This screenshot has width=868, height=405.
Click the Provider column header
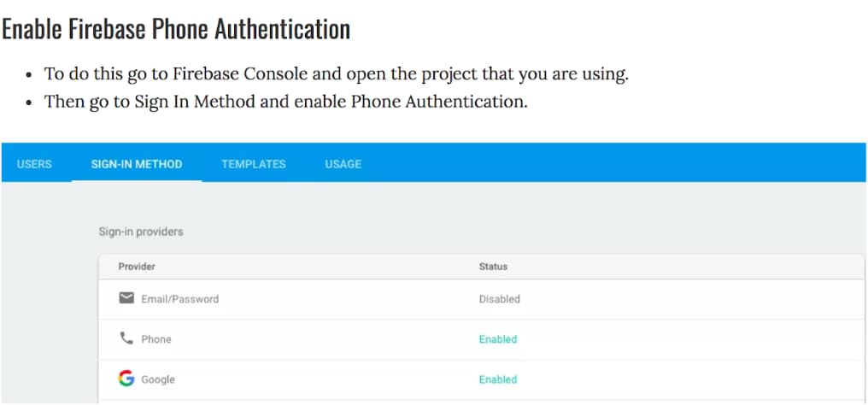click(137, 267)
